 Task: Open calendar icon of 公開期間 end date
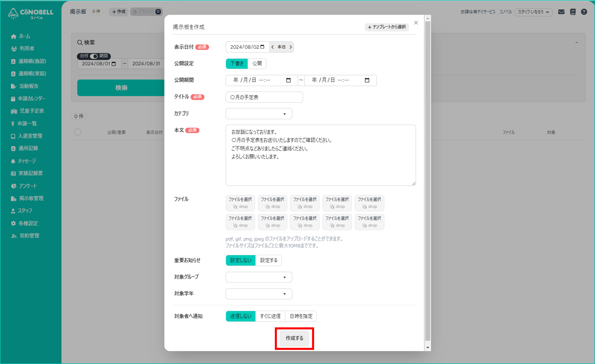coord(367,80)
